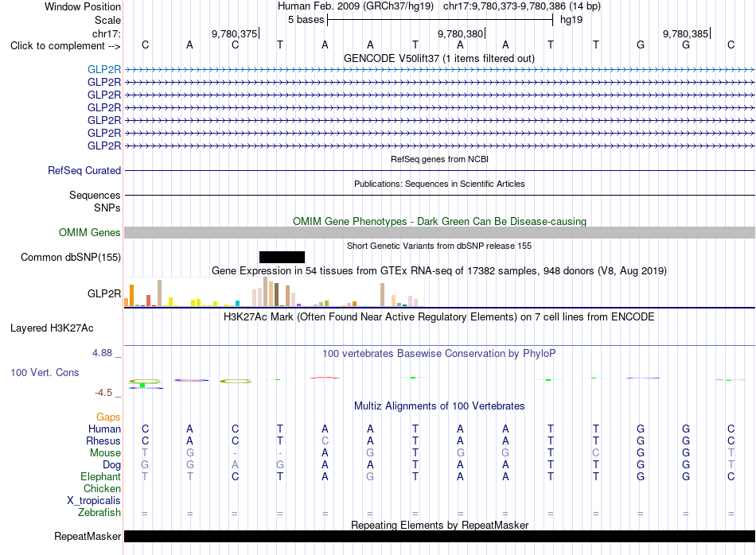Select the Scale track label
Screen dimensions: 756x555
(107, 20)
